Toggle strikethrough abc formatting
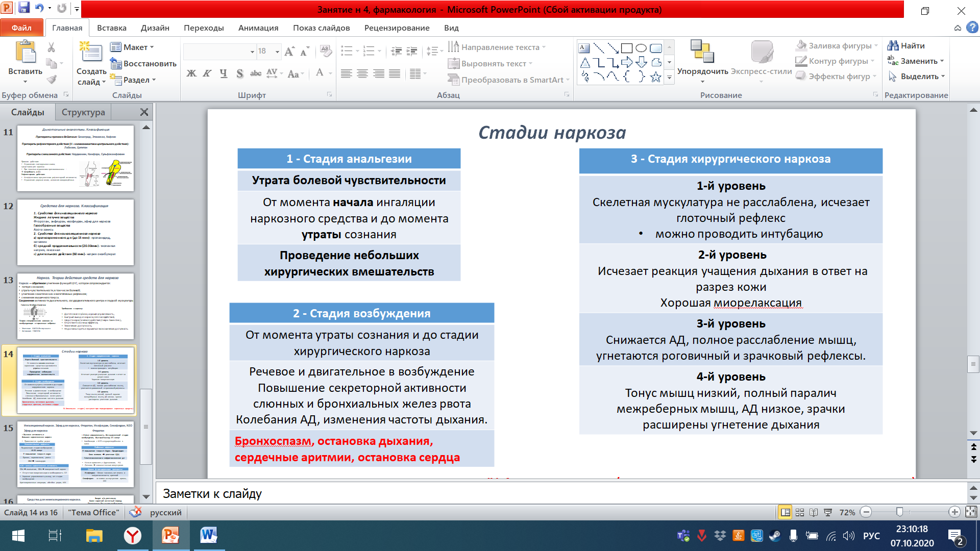This screenshot has width=980, height=551. (x=256, y=73)
